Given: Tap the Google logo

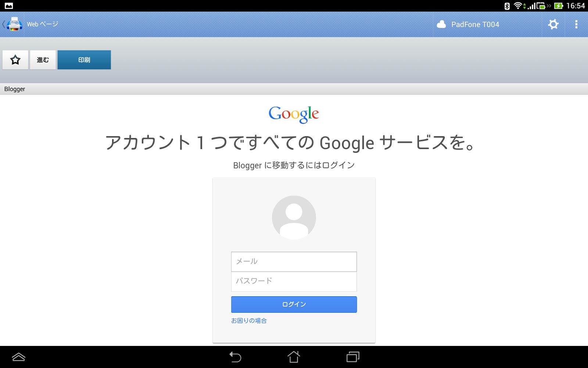Looking at the screenshot, I should pos(294,114).
